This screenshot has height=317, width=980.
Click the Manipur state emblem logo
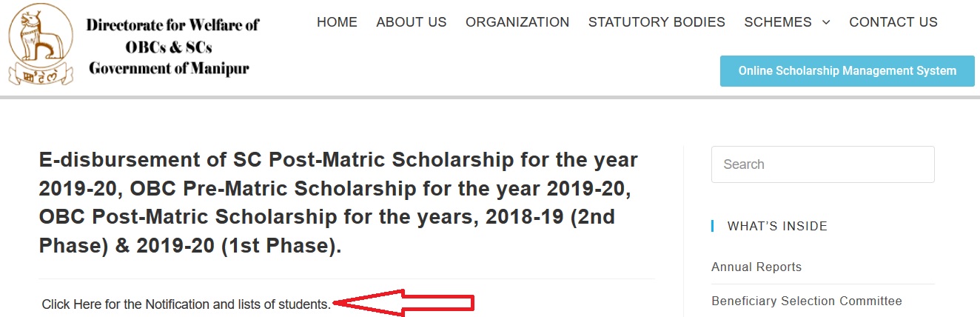point(41,47)
